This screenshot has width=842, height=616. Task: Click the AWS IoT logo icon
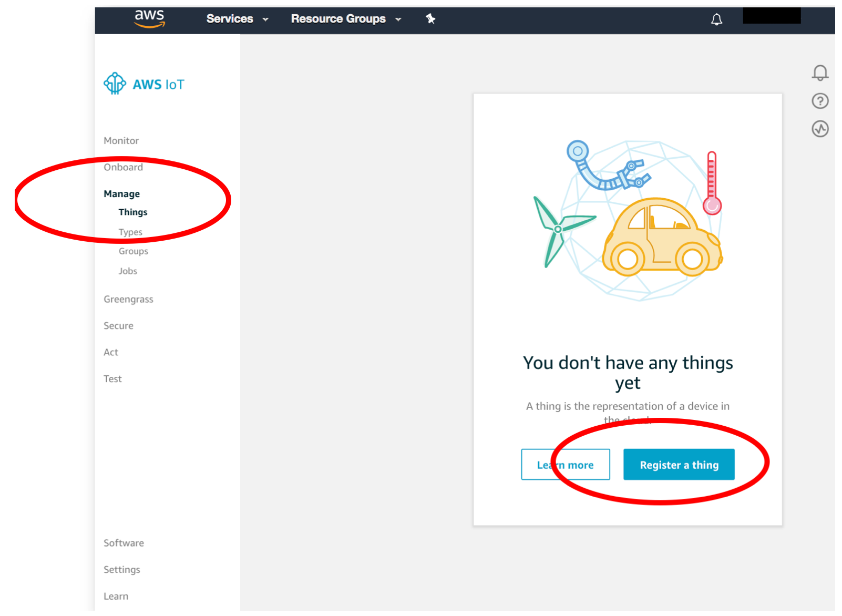pyautogui.click(x=115, y=84)
